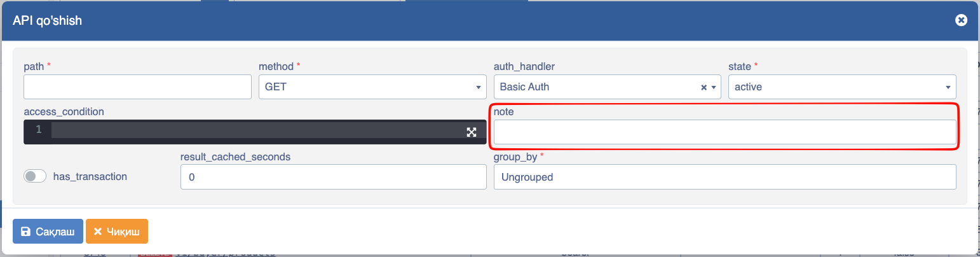Expand the access_condition code editor fullscreen
The image size is (980, 257).
pos(472,132)
